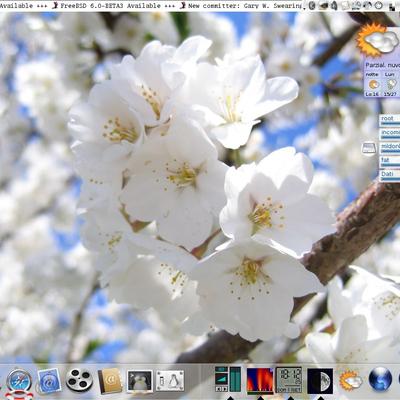Select the 'Lun' forecast icon
400x400 pixels.
point(391,84)
